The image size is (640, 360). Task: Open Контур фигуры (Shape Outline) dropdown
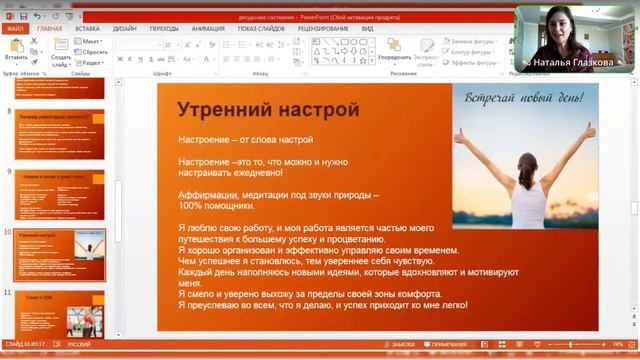[469, 52]
